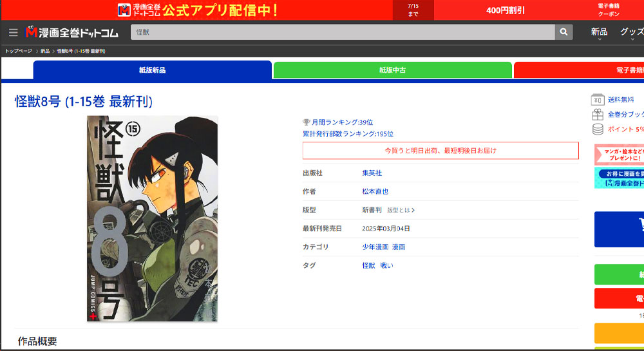Switch to the red 電子書籍 tab
The height and width of the screenshot is (351, 644).
579,70
